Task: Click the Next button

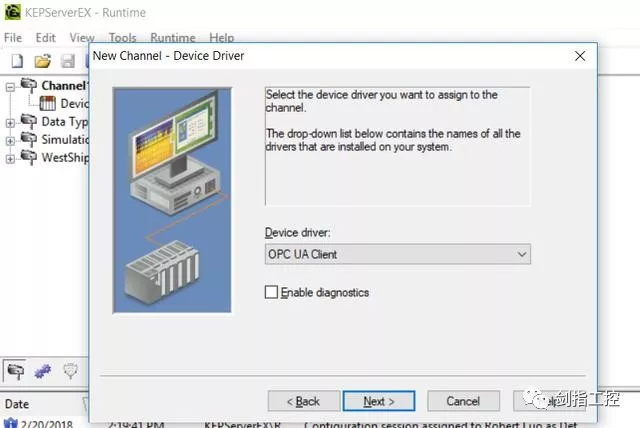Action: coord(379,401)
